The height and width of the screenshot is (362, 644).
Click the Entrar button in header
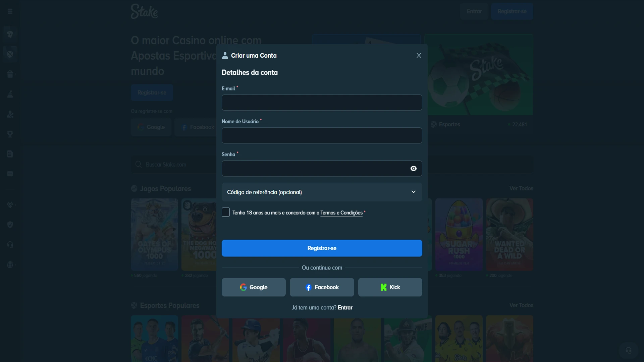[474, 11]
